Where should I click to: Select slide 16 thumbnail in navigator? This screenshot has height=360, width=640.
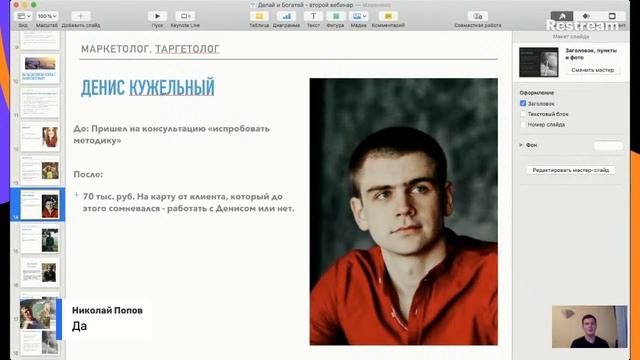40,272
